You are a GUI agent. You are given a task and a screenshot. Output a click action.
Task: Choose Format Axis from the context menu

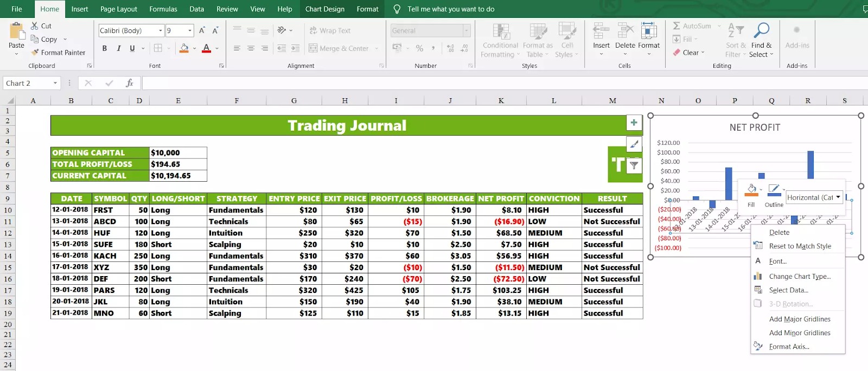coord(798,347)
